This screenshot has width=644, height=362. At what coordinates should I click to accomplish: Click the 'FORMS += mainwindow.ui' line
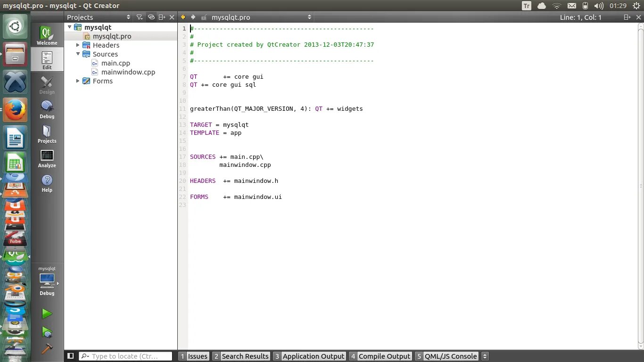[x=236, y=197]
